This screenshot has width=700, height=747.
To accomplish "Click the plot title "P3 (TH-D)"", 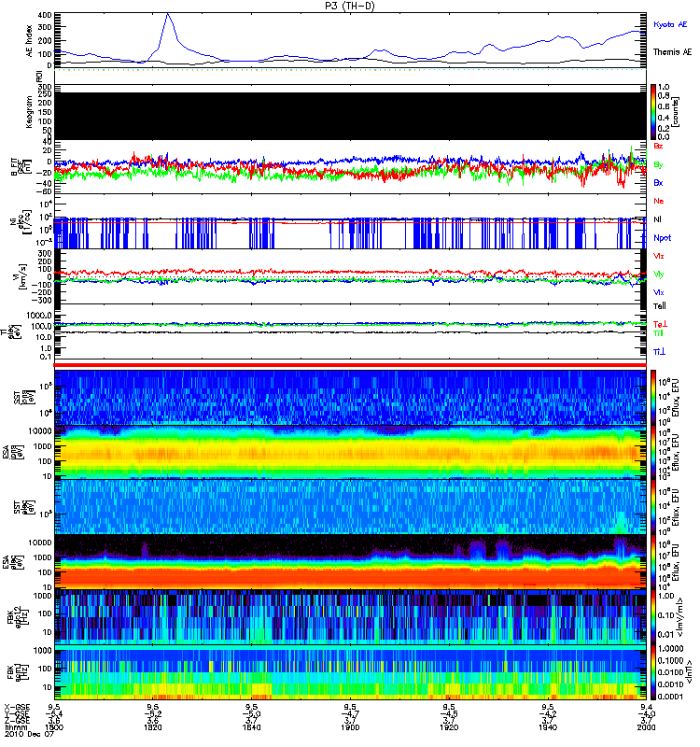I will point(350,6).
